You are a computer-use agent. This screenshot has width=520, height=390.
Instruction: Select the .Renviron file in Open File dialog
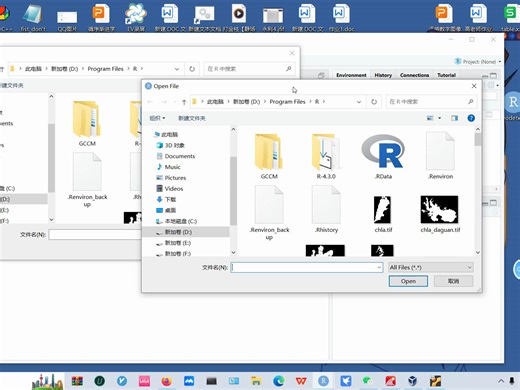[x=440, y=156]
